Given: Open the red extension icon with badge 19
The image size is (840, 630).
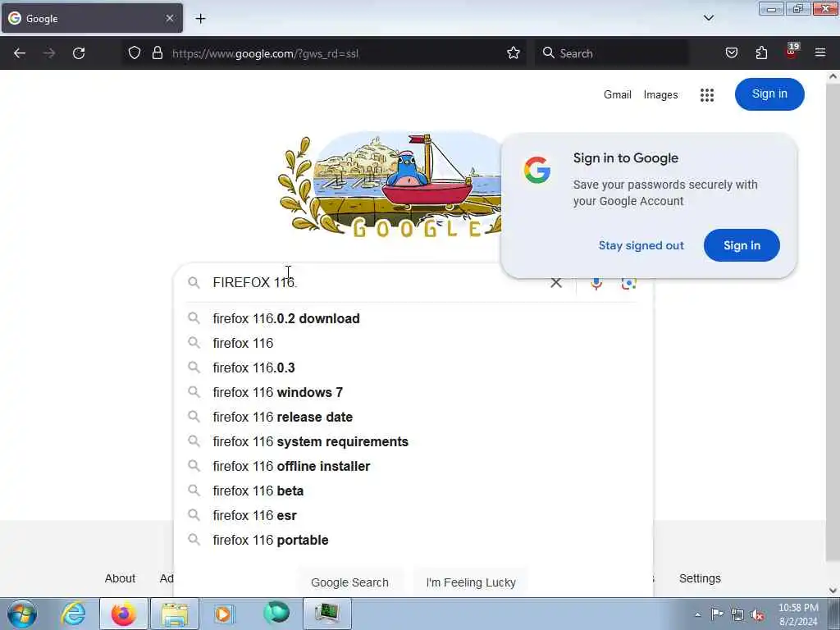Looking at the screenshot, I should (x=792, y=52).
